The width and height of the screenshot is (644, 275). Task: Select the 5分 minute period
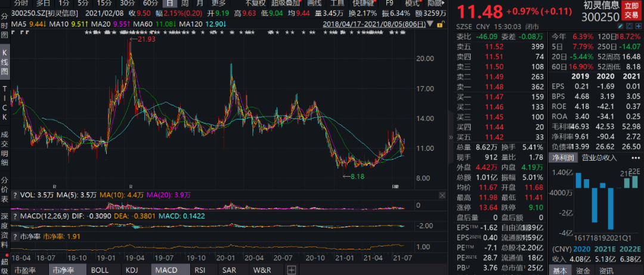tap(83, 4)
